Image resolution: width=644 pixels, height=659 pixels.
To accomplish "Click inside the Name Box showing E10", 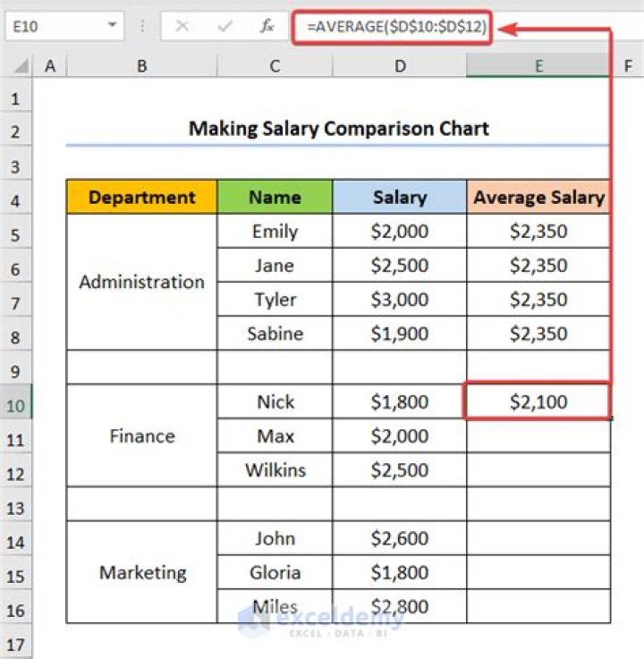I will (x=52, y=27).
